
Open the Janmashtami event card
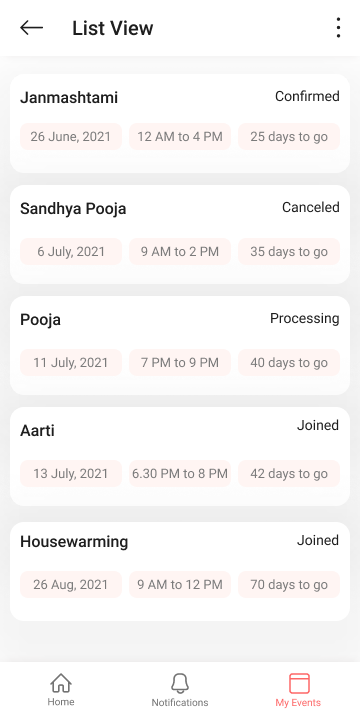point(180,124)
